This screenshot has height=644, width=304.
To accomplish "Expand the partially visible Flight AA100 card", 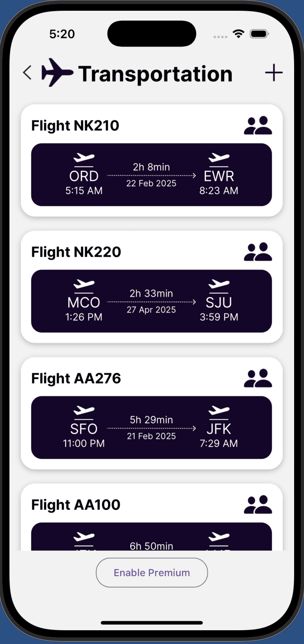I will coord(152,516).
